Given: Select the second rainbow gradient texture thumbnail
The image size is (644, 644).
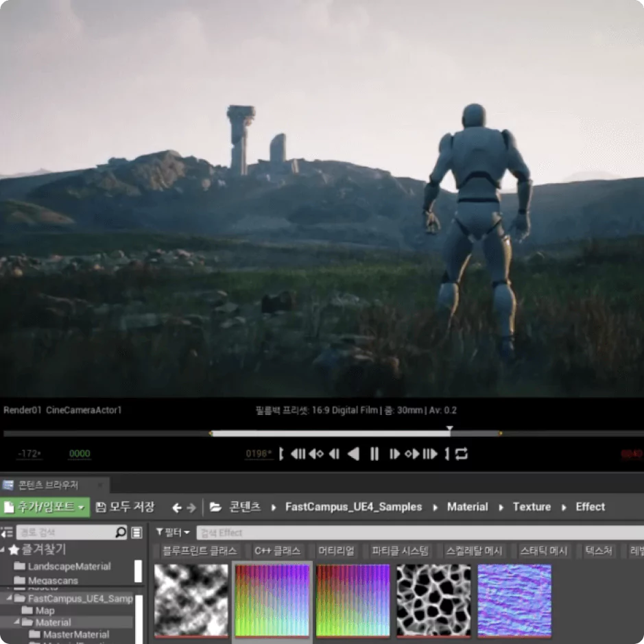Looking at the screenshot, I should tap(353, 600).
